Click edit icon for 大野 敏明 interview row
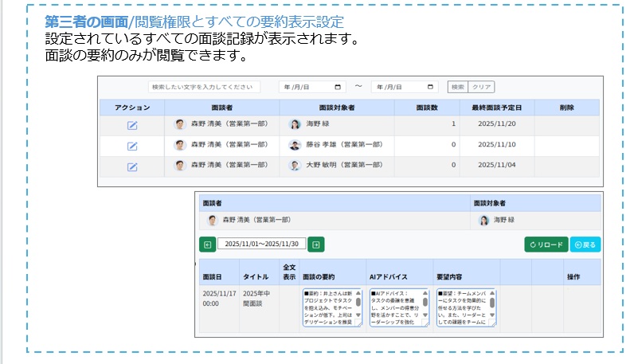The width and height of the screenshot is (630, 364). click(132, 166)
